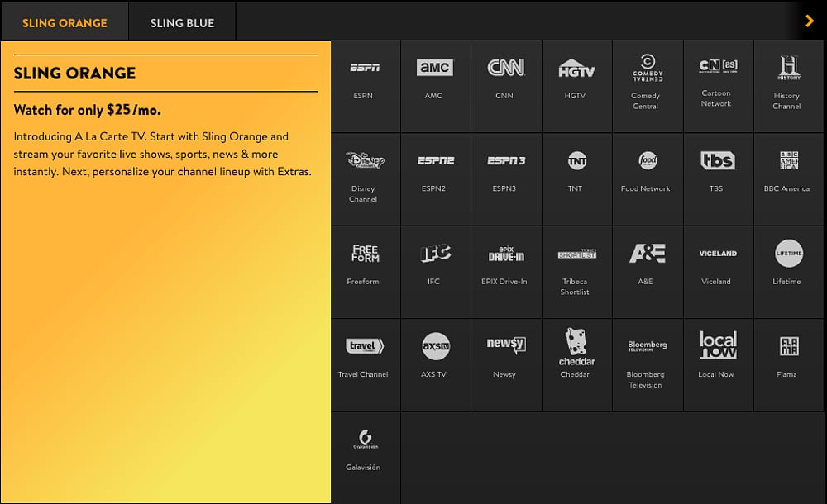Screen dimensions: 827x504
Task: Select the AXS TV logo
Action: pyautogui.click(x=436, y=346)
